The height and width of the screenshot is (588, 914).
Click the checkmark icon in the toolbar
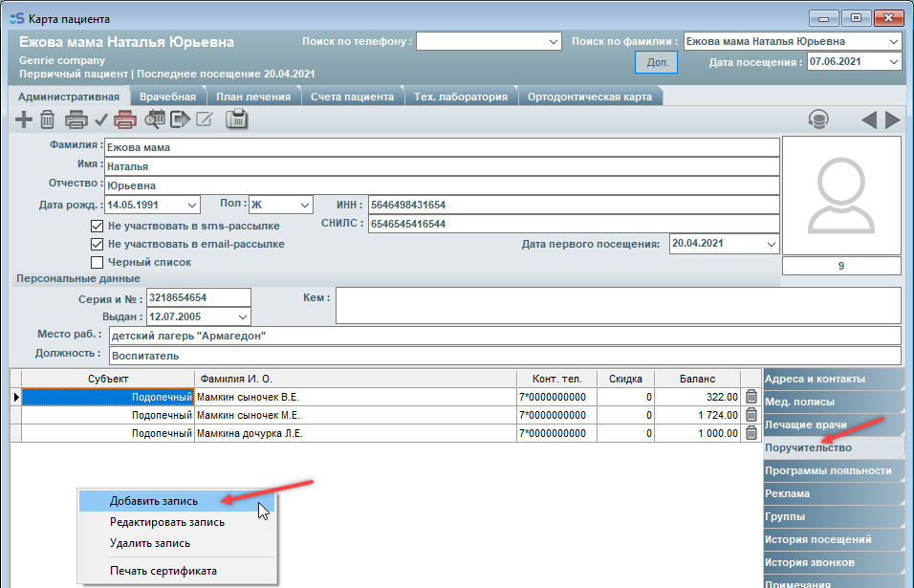pos(100,120)
